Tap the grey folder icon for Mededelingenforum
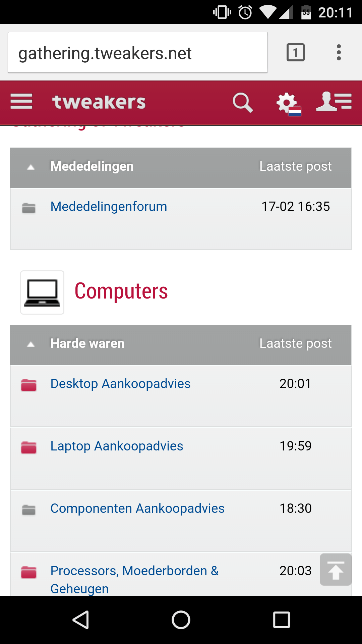The width and height of the screenshot is (362, 644). tap(29, 208)
